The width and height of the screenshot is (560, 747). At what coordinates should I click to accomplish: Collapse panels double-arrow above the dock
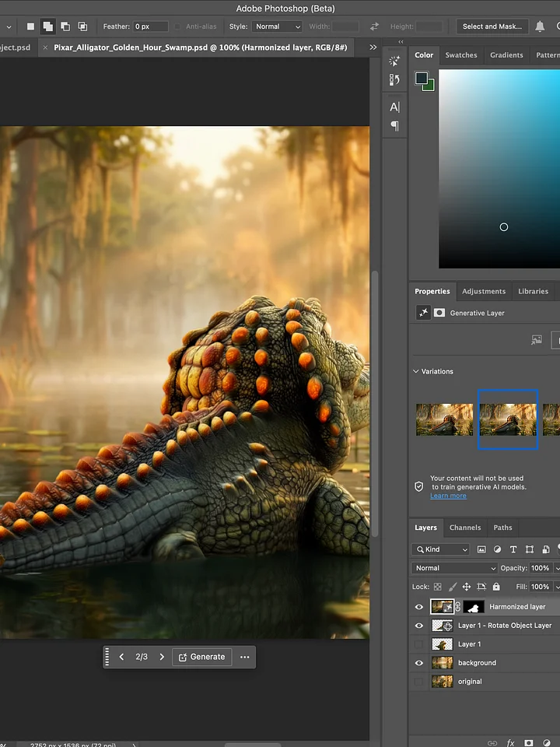click(401, 41)
